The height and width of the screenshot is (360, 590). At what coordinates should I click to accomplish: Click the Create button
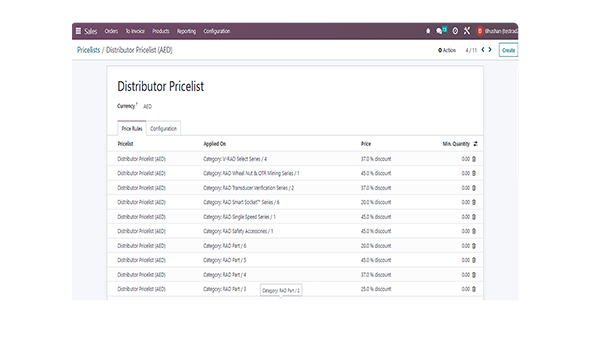tap(508, 50)
